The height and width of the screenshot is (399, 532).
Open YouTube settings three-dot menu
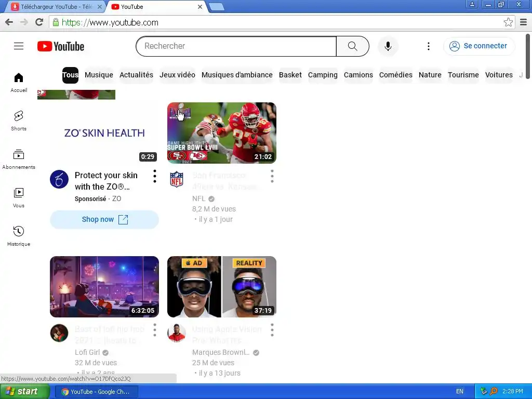[429, 46]
